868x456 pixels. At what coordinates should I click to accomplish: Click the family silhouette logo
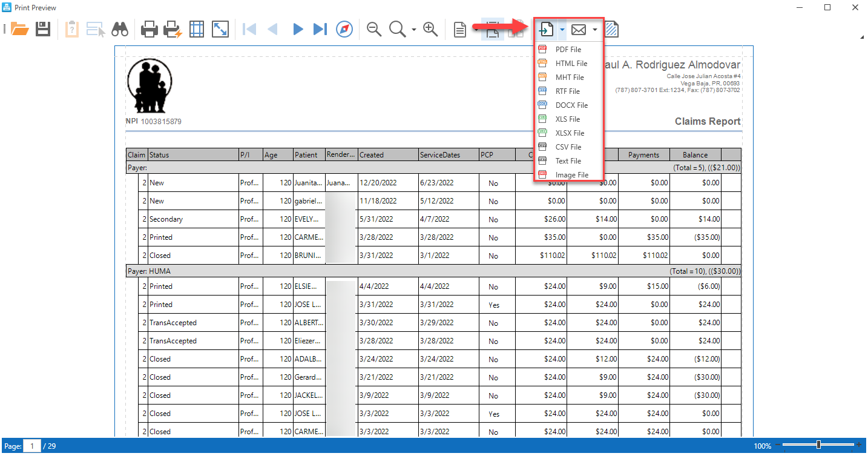point(150,87)
